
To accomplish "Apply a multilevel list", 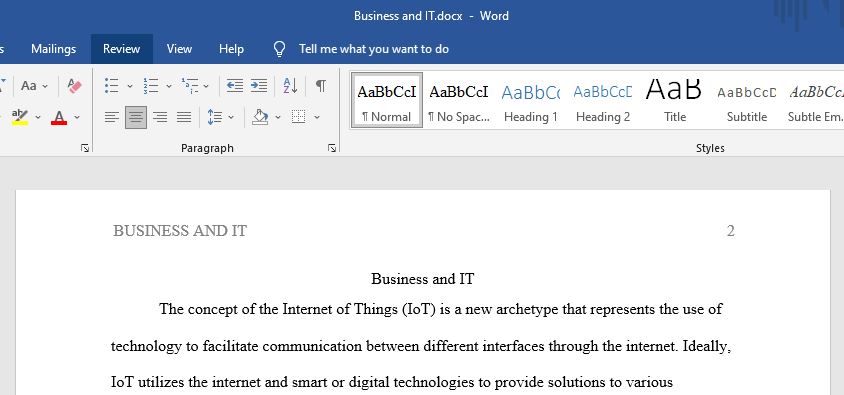I will point(190,86).
